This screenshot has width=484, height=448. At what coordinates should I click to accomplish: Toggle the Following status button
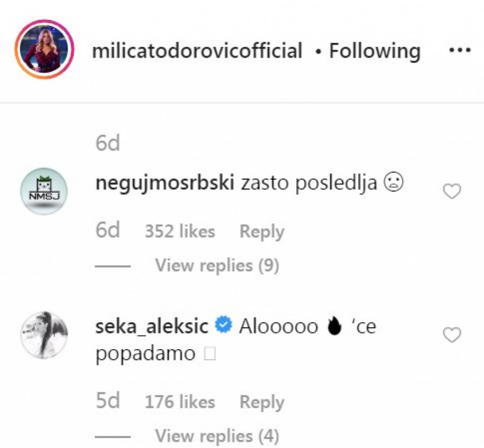[374, 51]
